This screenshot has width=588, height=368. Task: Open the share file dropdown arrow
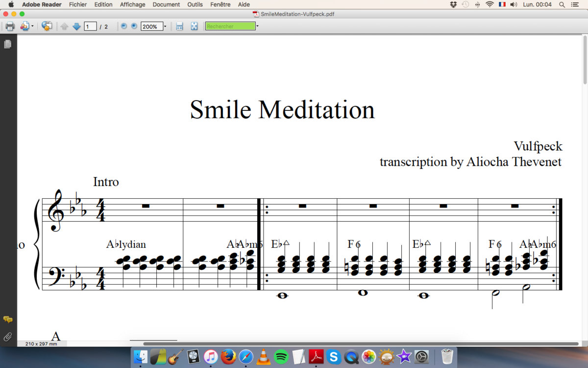[x=32, y=26]
